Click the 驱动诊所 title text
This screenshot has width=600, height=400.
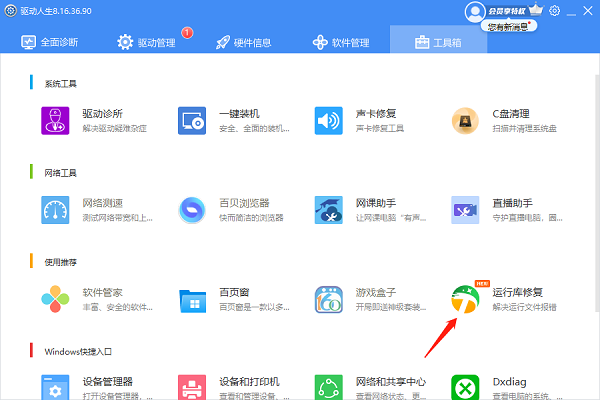tap(103, 114)
